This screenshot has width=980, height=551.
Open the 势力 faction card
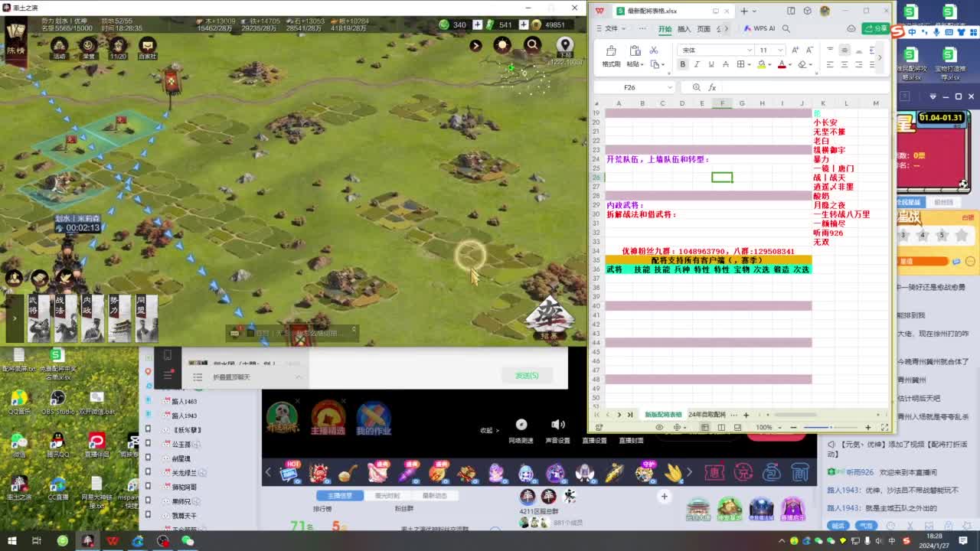pos(119,318)
